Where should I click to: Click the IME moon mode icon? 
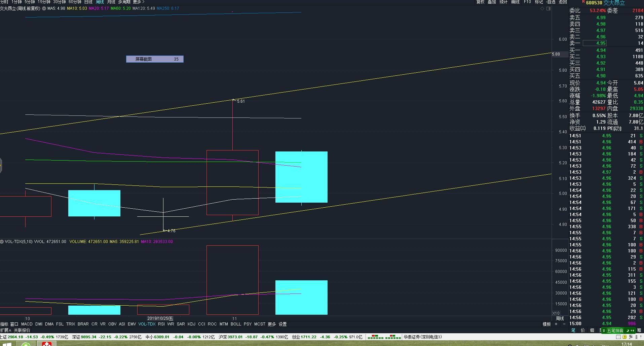pyautogui.click(x=628, y=331)
